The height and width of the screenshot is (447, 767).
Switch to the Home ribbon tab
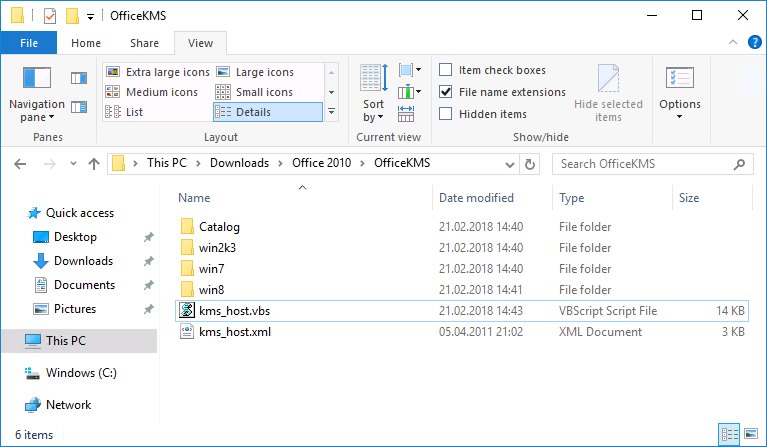pos(86,43)
